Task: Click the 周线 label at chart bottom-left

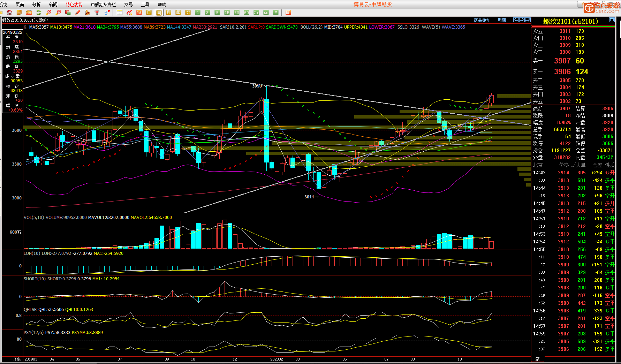Action: tap(17, 359)
